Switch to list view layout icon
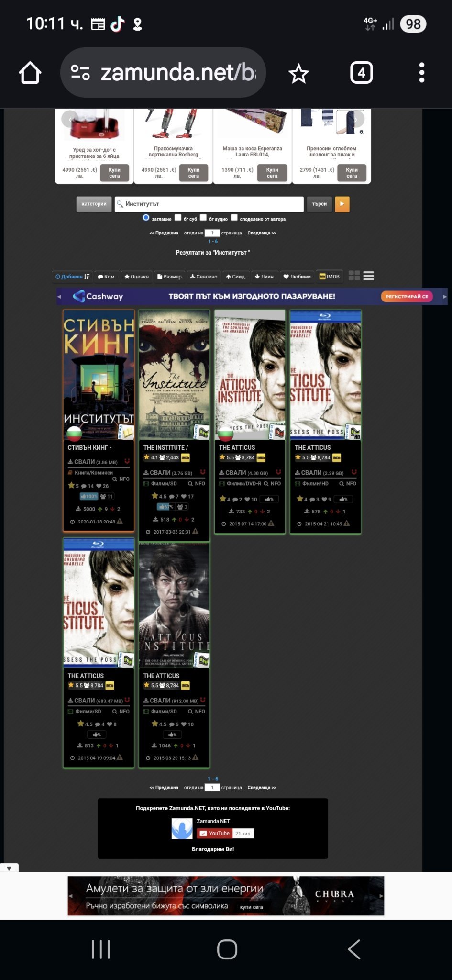Image resolution: width=452 pixels, height=980 pixels. (368, 276)
